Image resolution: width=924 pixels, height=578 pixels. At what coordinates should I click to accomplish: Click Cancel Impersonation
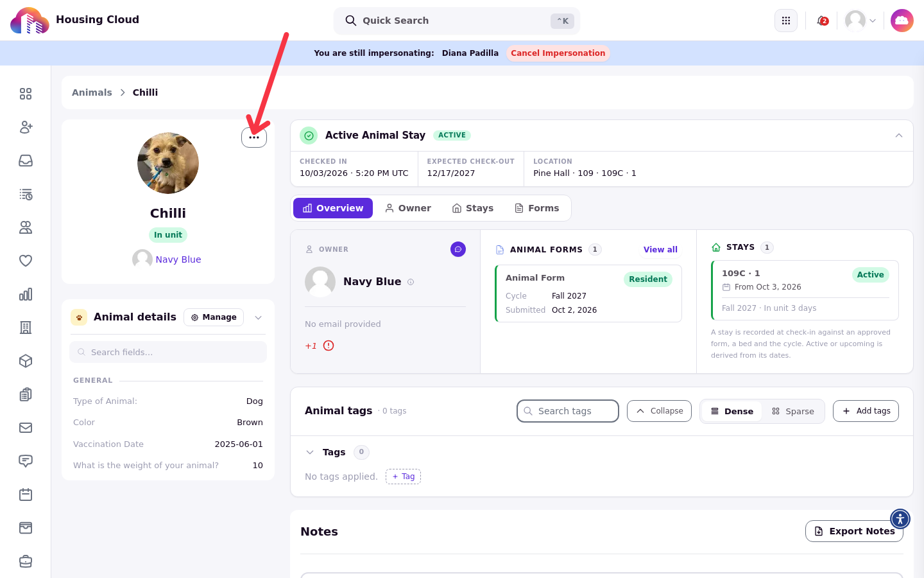[x=558, y=53]
